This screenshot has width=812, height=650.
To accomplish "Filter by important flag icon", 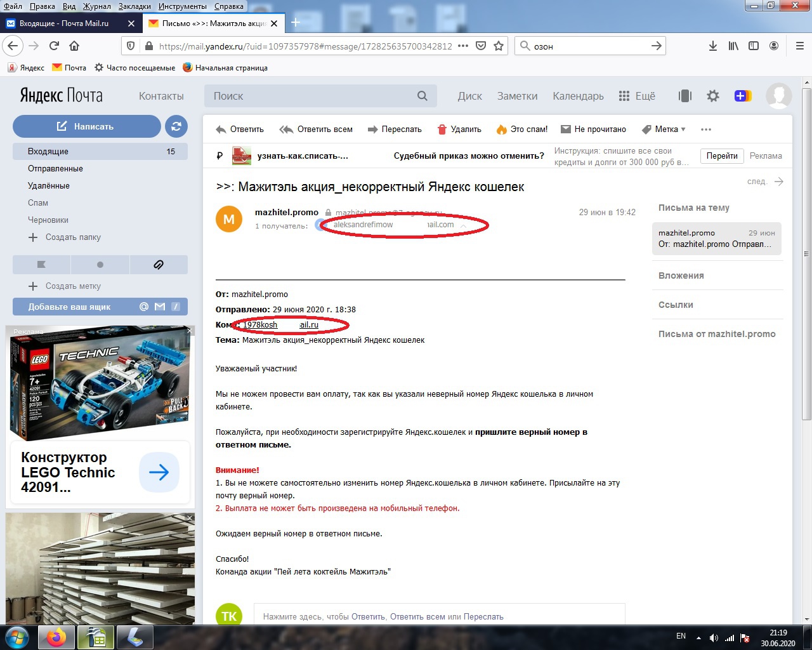I will 41,264.
